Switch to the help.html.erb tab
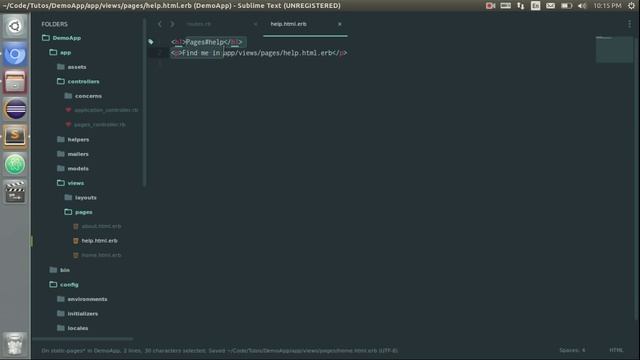 click(x=289, y=24)
